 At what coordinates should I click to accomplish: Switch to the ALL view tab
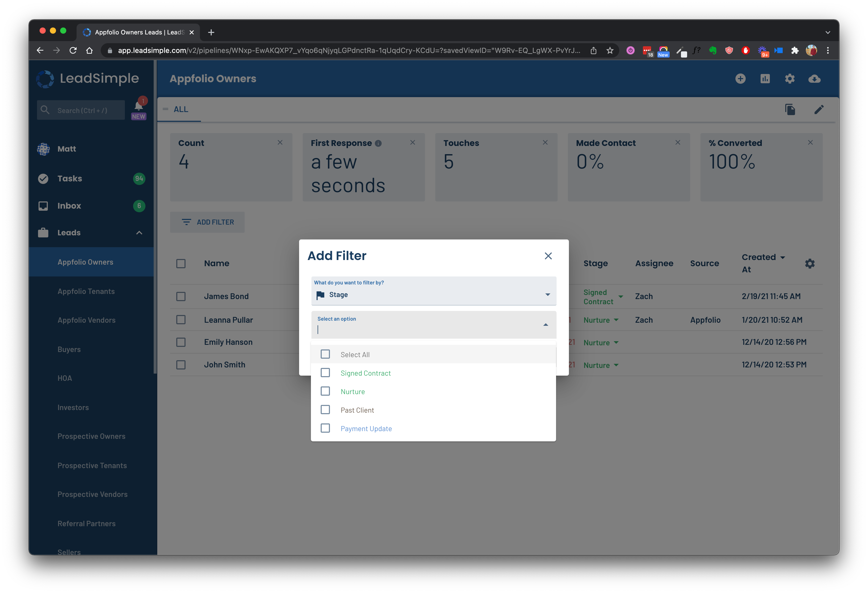[181, 109]
